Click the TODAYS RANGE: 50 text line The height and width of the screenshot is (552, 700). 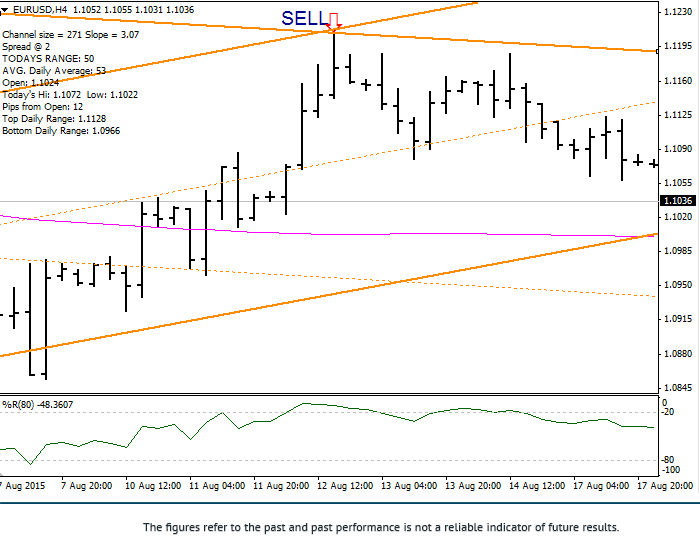point(48,59)
